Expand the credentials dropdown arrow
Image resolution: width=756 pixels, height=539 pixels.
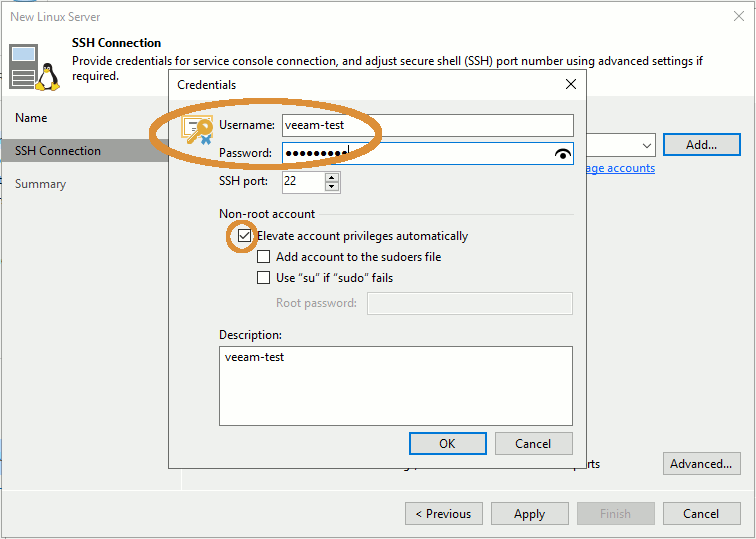[645, 146]
